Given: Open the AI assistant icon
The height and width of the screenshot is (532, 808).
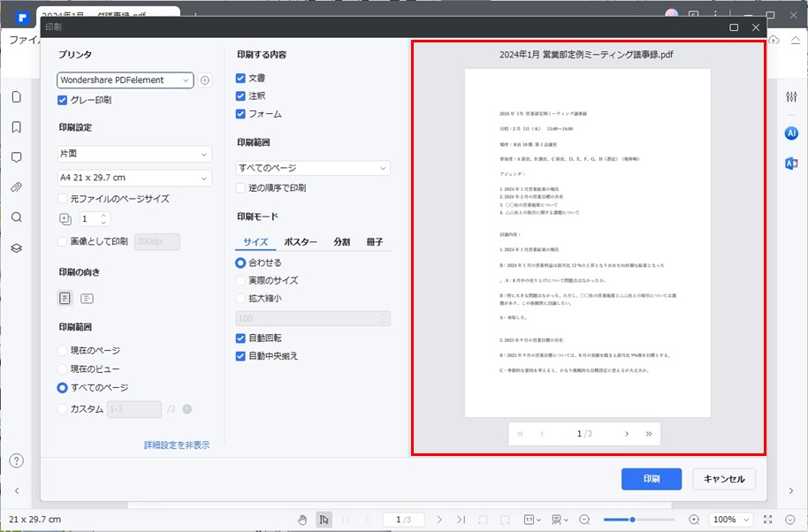Looking at the screenshot, I should pyautogui.click(x=791, y=133).
